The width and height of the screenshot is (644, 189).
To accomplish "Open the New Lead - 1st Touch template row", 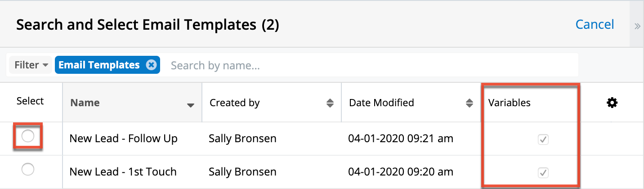I will [x=123, y=172].
